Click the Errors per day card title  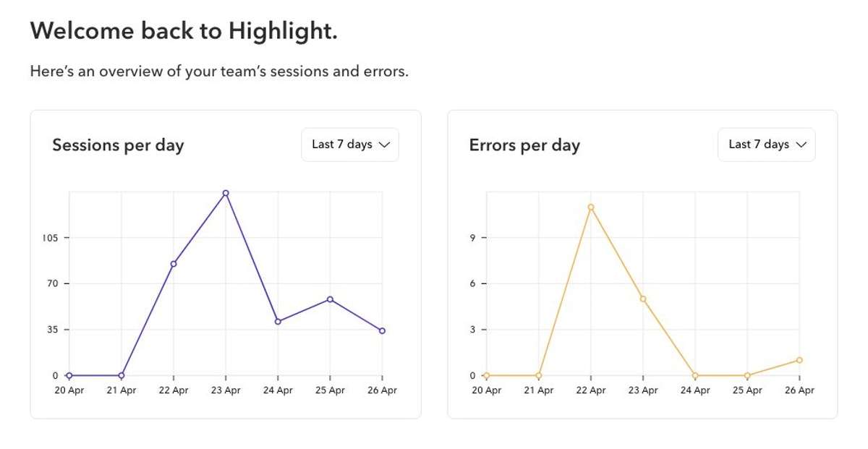524,145
